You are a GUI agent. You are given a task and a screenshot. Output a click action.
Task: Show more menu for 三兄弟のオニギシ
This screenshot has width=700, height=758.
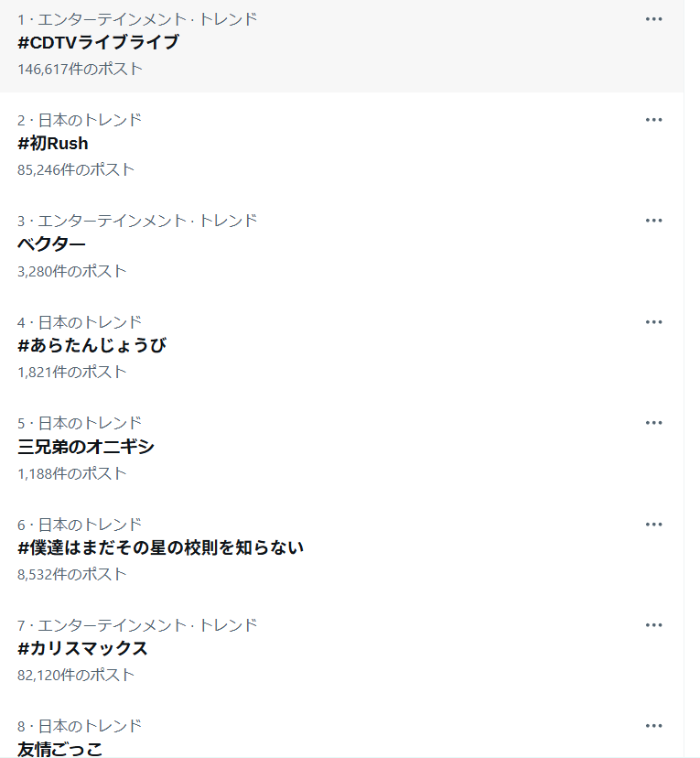(x=653, y=423)
